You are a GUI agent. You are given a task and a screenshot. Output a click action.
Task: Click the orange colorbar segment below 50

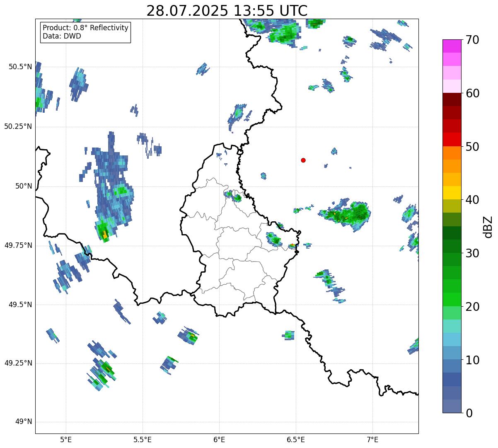pos(452,153)
